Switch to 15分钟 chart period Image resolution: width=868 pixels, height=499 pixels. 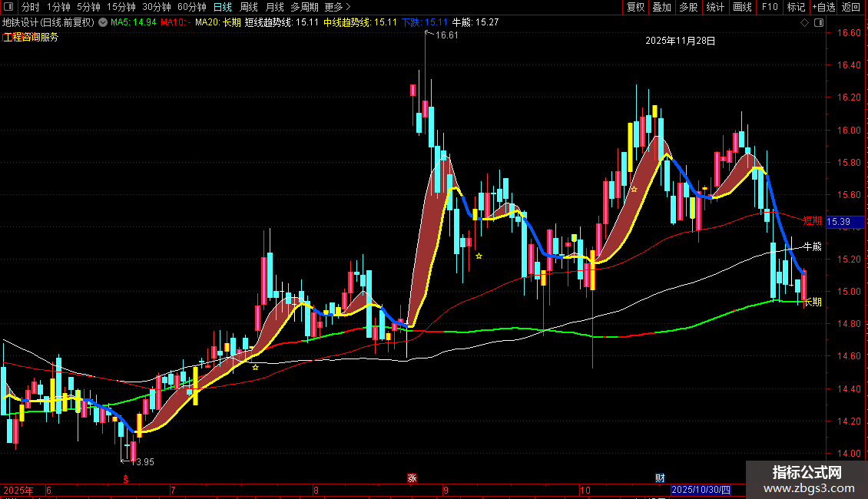(121, 7)
